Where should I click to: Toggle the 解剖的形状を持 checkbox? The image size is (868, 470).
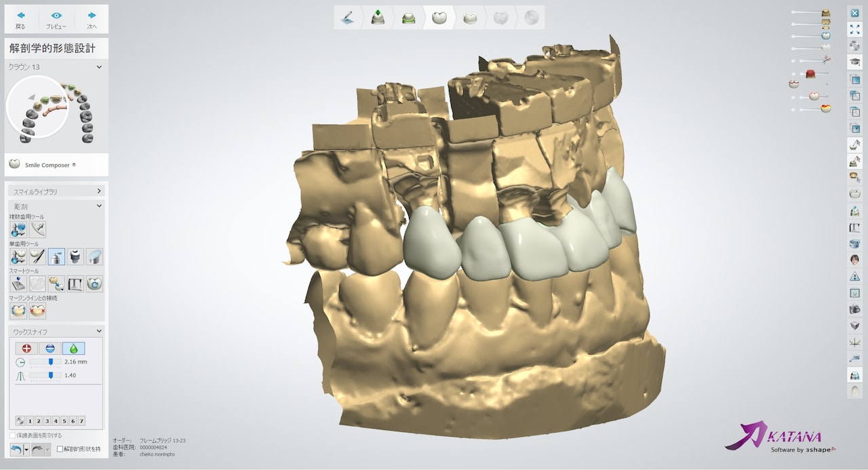[x=60, y=449]
